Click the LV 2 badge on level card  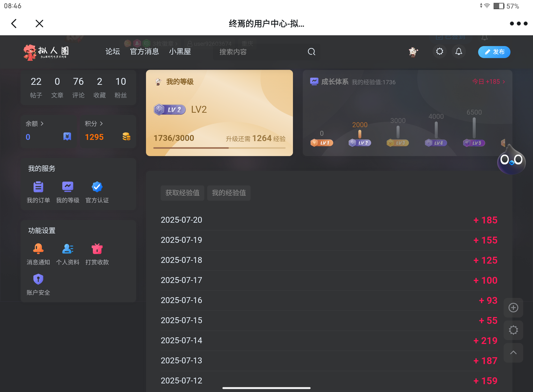170,110
